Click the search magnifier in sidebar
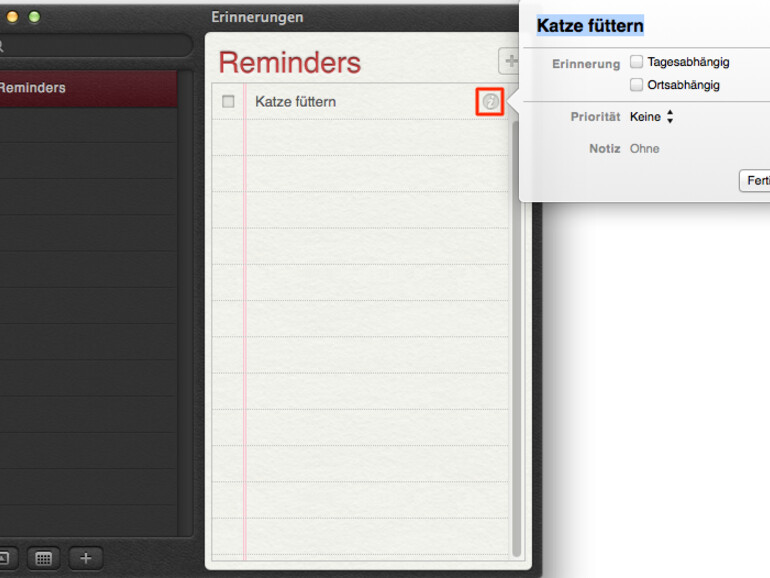This screenshot has width=770, height=578. click(1, 46)
